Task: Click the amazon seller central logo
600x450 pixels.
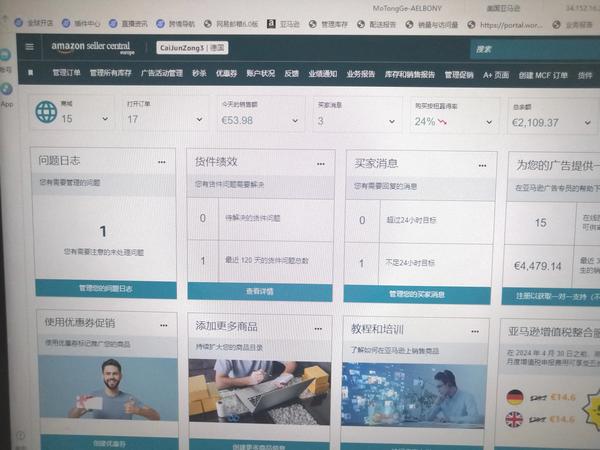Action: [x=93, y=47]
